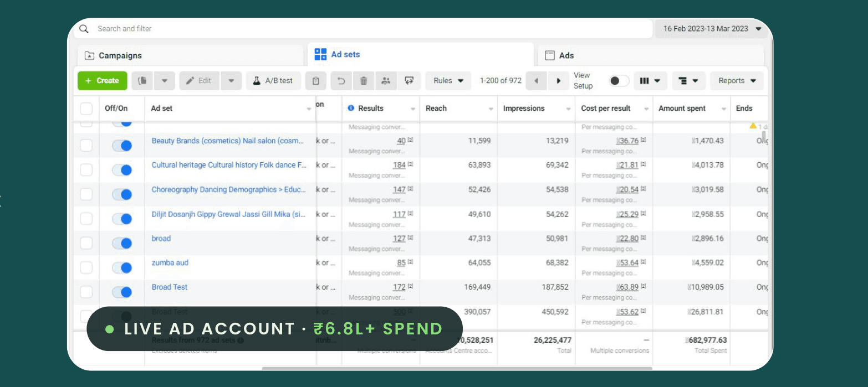Image resolution: width=868 pixels, height=387 pixels.
Task: Check the Cultural heritage row checkbox
Action: pyautogui.click(x=86, y=170)
